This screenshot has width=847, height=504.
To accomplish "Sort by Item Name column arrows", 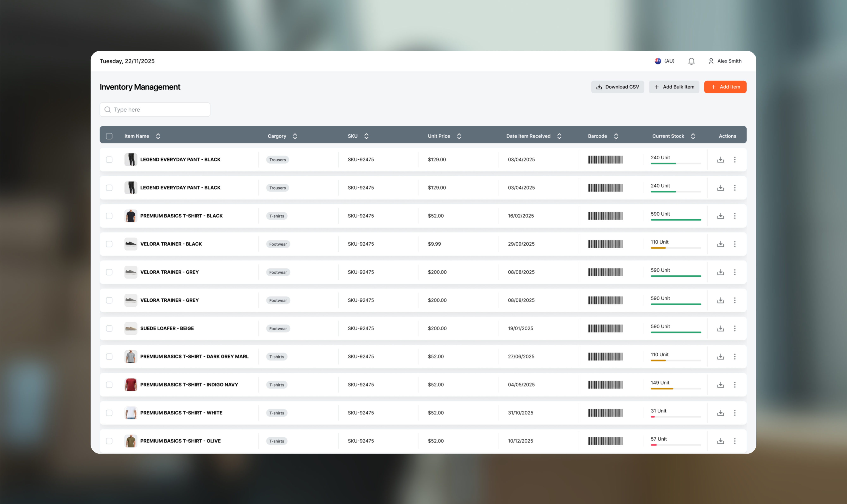I will point(158,136).
